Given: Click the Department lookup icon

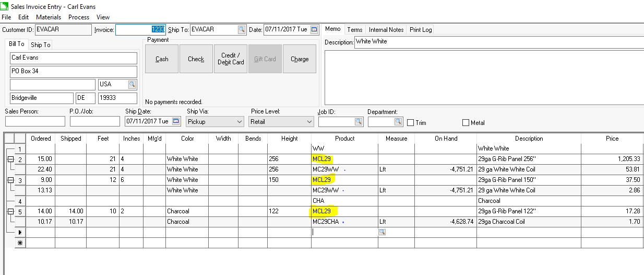Looking at the screenshot, I should [398, 122].
